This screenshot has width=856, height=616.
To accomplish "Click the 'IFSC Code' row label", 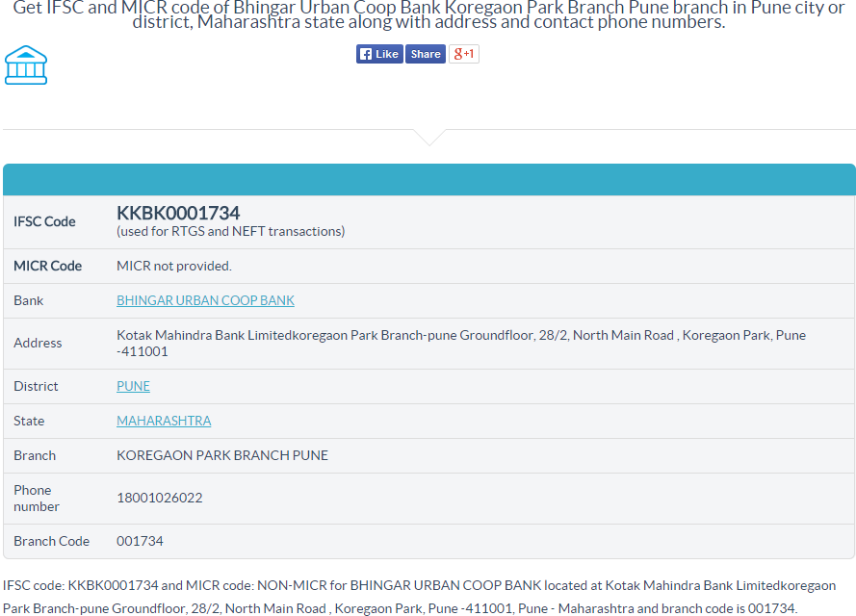I will point(44,221).
